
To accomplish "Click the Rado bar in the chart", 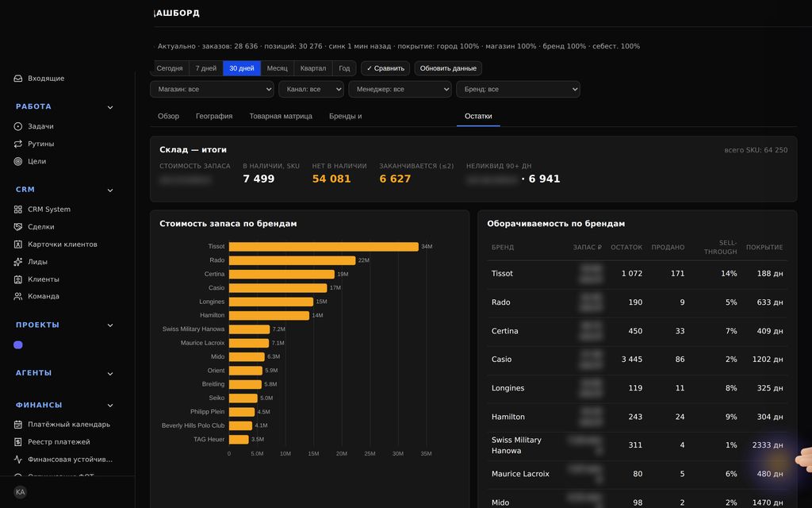I will tap(292, 260).
